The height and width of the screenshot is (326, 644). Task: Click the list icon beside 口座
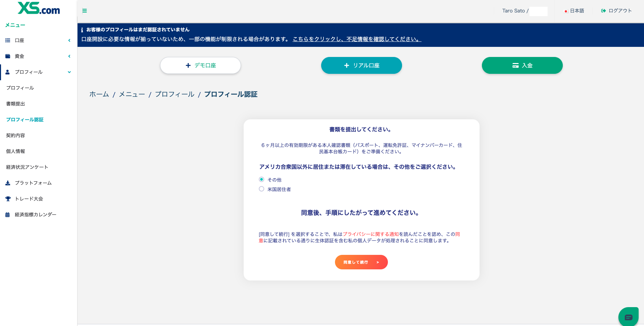point(8,40)
